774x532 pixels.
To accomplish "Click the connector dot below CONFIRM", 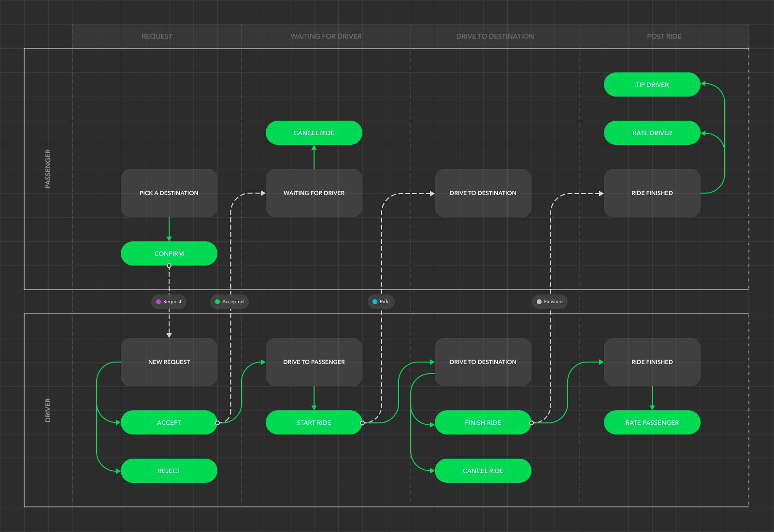I will tap(169, 265).
